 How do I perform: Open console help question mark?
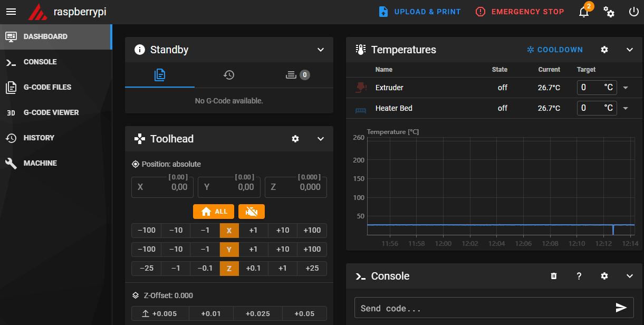point(579,276)
